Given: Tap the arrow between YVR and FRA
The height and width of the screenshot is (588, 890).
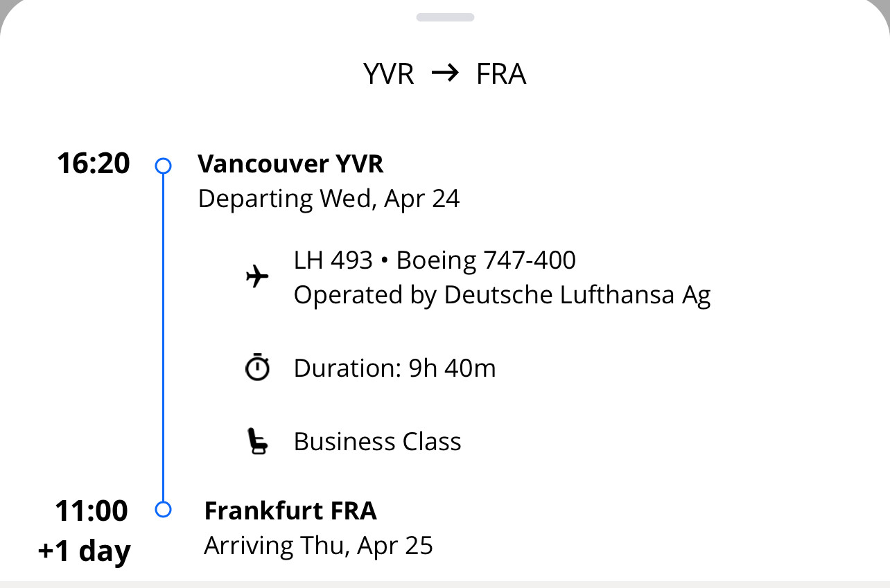Looking at the screenshot, I should click(x=445, y=73).
